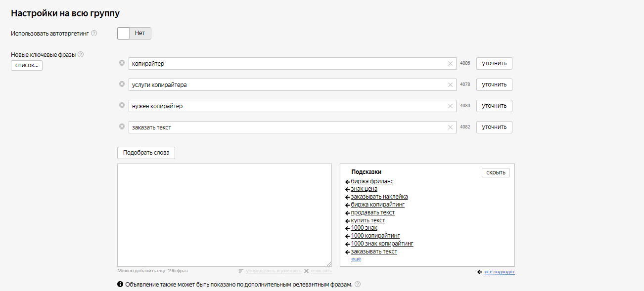Expand more suggestions with 'ещё'
The width and height of the screenshot is (644, 291).
356,259
